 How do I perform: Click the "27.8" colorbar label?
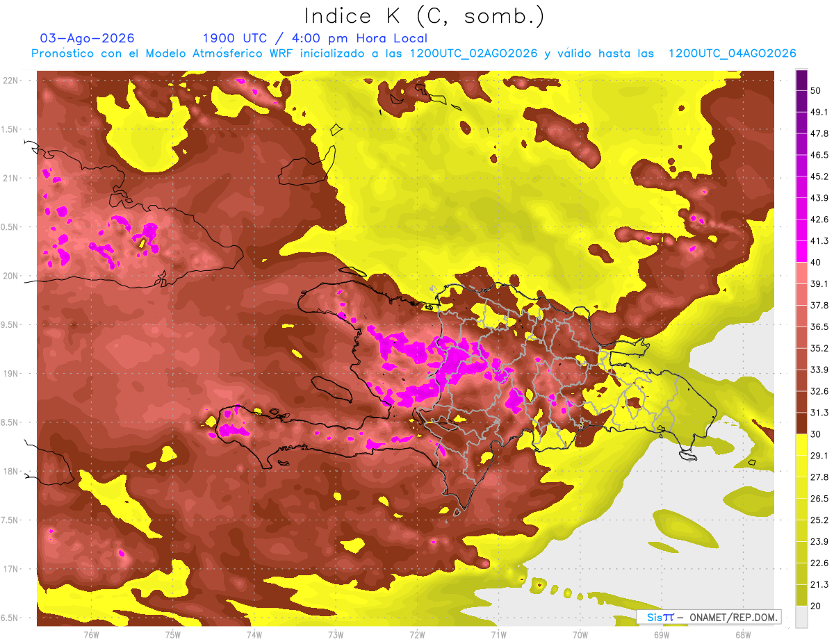pos(819,477)
